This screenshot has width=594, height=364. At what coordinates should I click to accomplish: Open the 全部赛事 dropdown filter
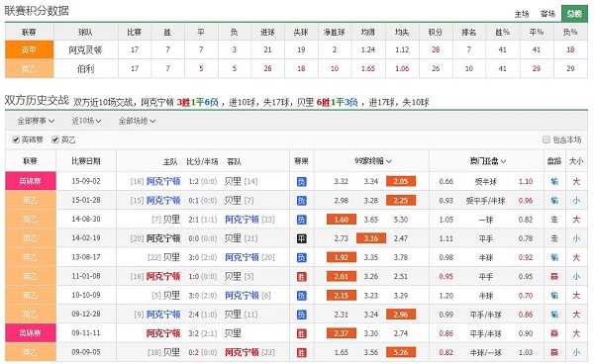[36, 121]
